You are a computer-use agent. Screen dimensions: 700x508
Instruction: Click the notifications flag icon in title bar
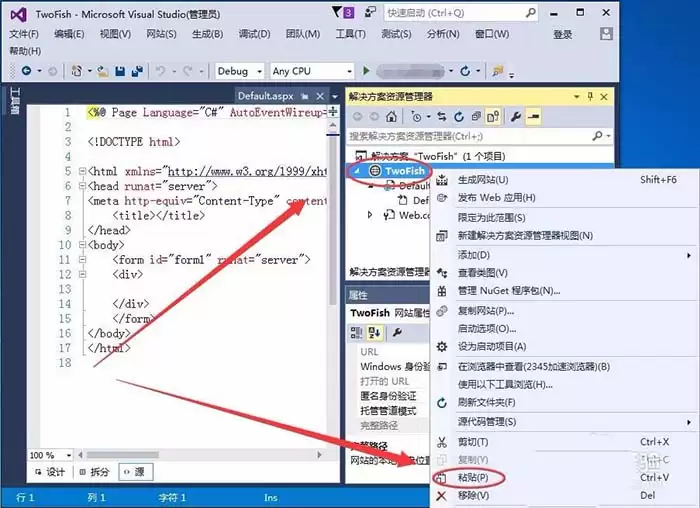tap(336, 12)
